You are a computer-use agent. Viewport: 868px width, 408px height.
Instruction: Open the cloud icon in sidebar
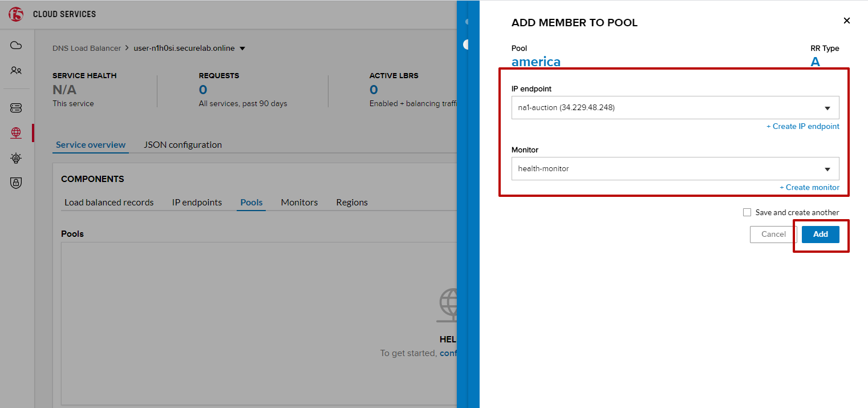click(x=16, y=45)
